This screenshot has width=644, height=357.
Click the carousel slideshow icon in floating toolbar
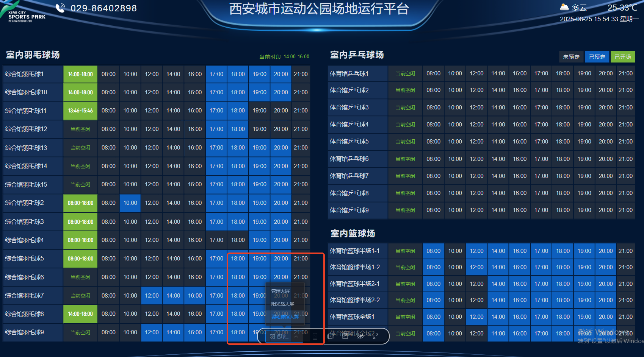(330, 336)
